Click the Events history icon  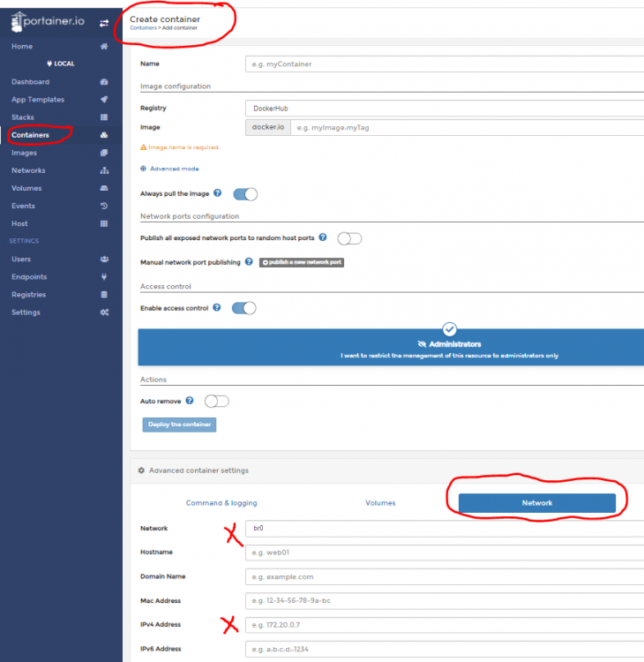[x=104, y=206]
